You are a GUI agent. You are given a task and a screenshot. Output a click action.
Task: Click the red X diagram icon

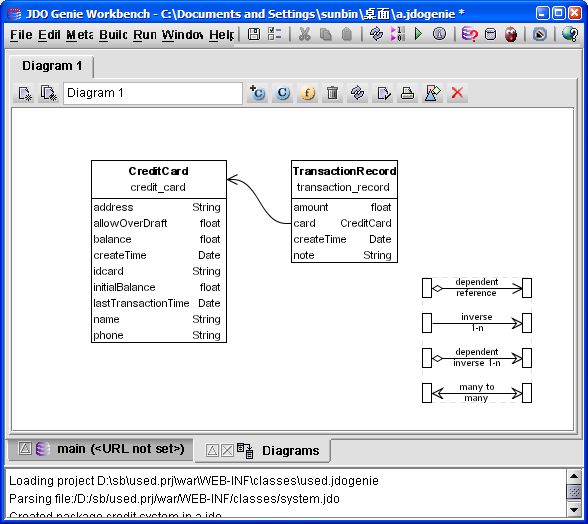click(457, 93)
